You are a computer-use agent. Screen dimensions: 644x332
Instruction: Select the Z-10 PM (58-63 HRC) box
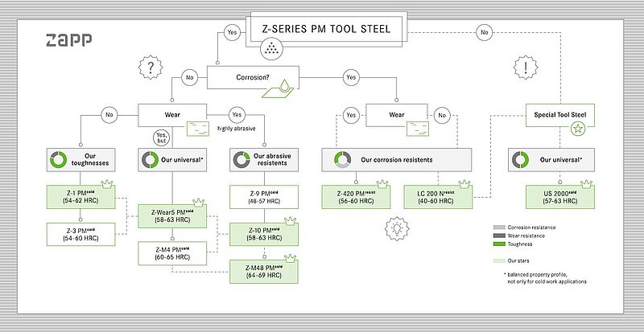pos(264,234)
